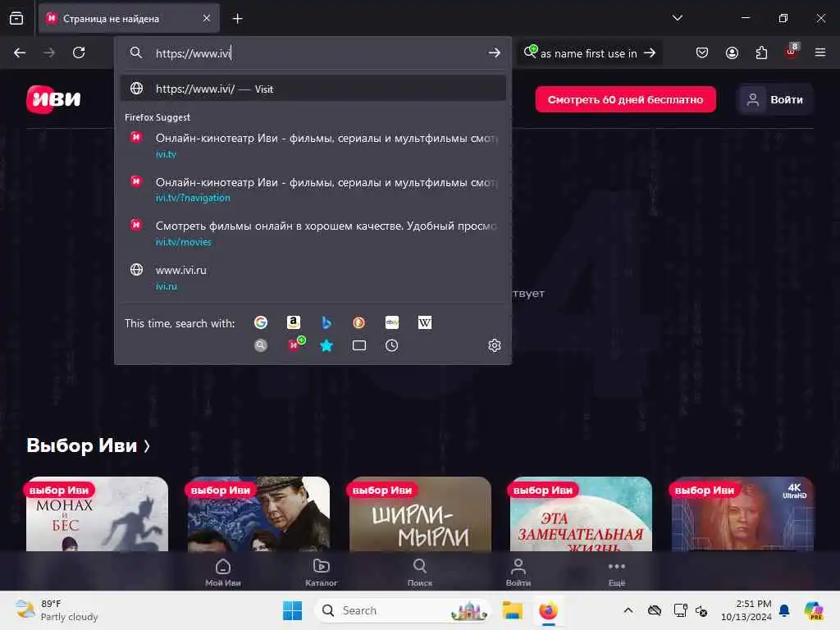This screenshot has height=630, width=840.
Task: Select the www.ivi.ru suggestion
Action: click(313, 277)
